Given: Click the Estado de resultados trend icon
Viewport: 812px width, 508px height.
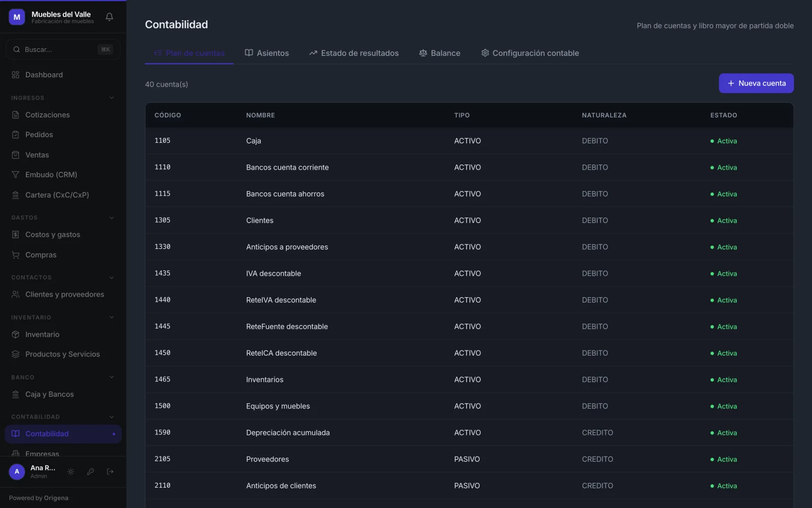Looking at the screenshot, I should 313,53.
